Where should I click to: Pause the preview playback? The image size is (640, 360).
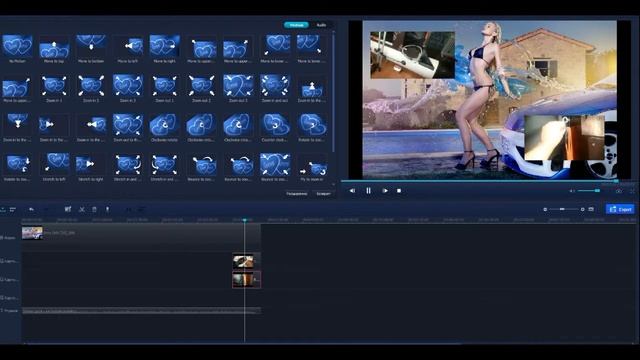[369, 191]
